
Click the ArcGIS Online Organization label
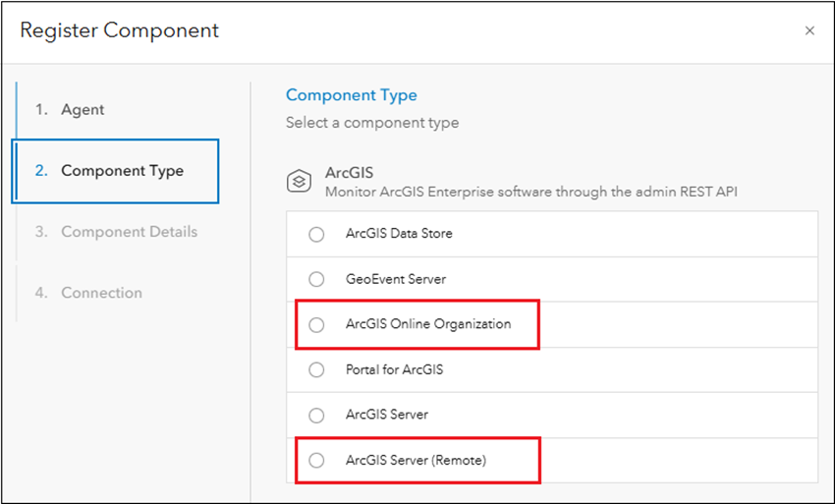(x=428, y=324)
